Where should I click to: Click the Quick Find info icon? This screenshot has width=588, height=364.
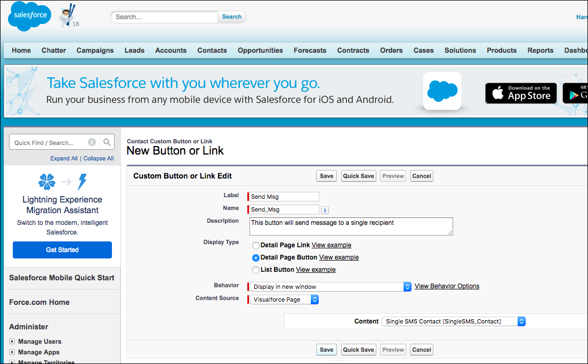click(92, 142)
